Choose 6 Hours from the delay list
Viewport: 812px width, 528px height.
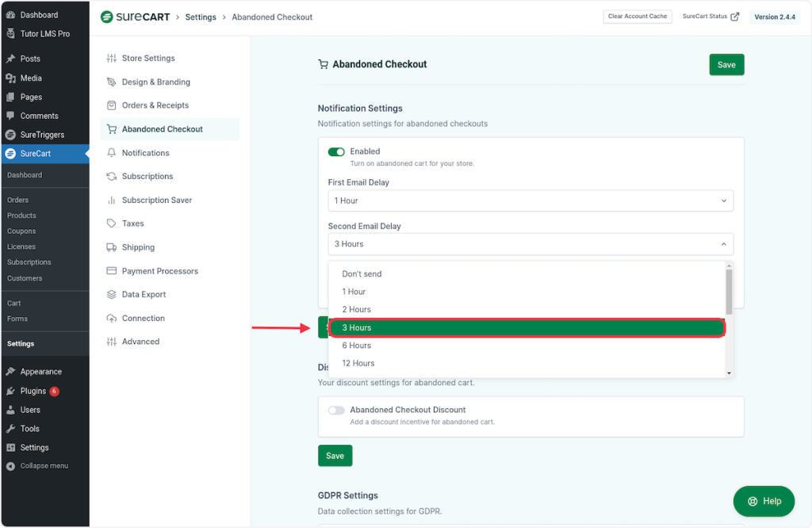357,346
